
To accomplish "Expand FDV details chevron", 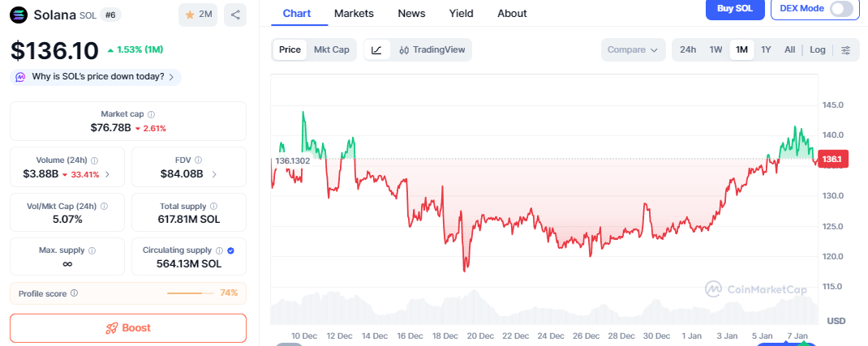I will [x=214, y=174].
